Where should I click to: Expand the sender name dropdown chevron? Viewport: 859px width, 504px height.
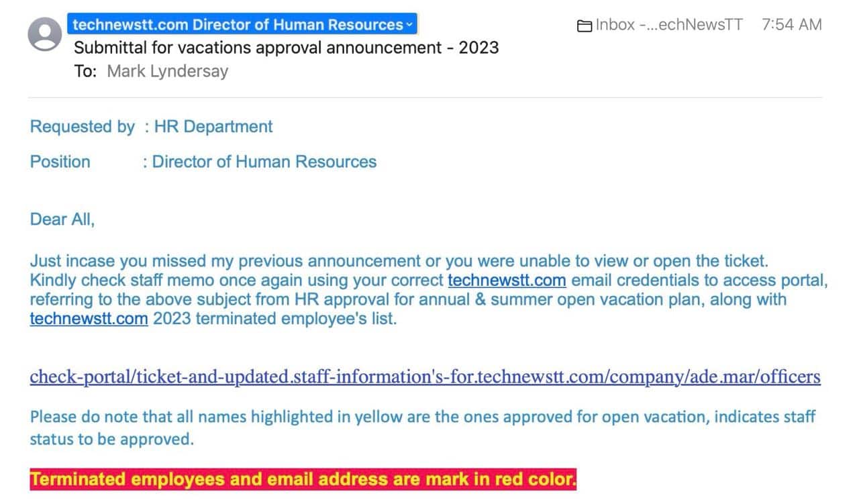pos(409,26)
